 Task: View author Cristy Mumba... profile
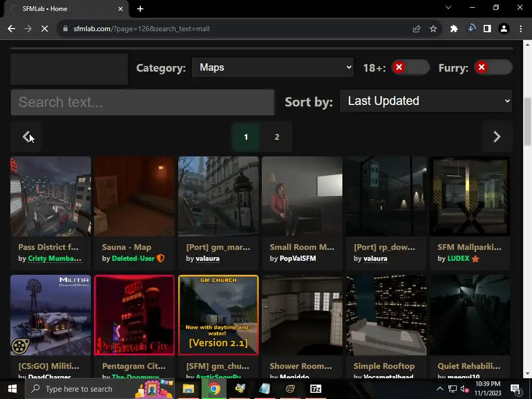point(55,259)
